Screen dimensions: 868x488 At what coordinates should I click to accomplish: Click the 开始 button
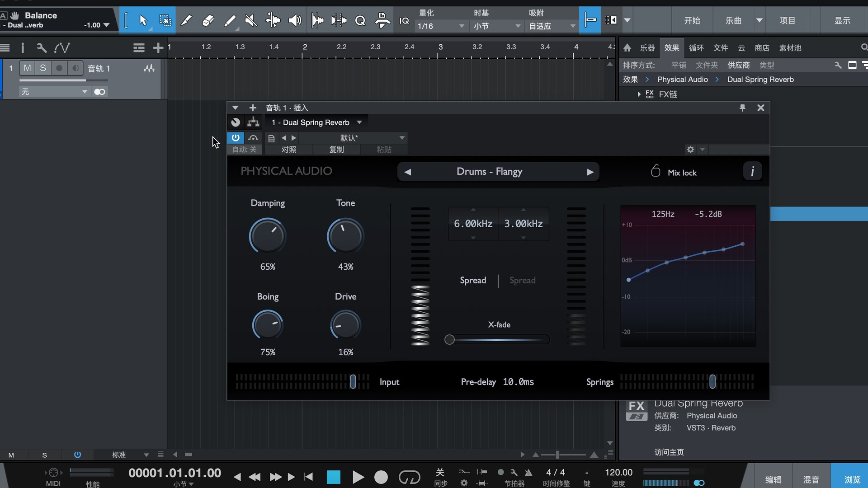pos(692,20)
